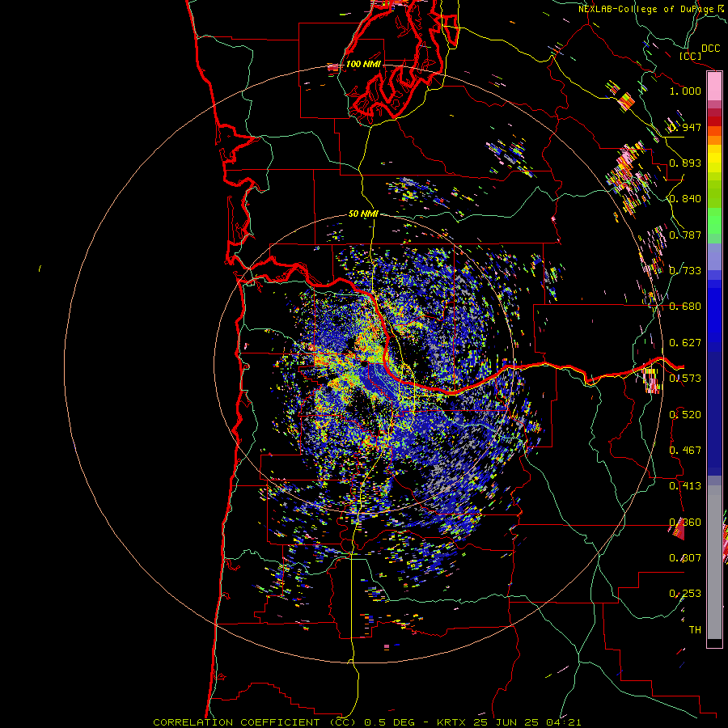The image size is (728, 728).
Task: Click the 25 JUN 25 date stamp
Action: 506,722
